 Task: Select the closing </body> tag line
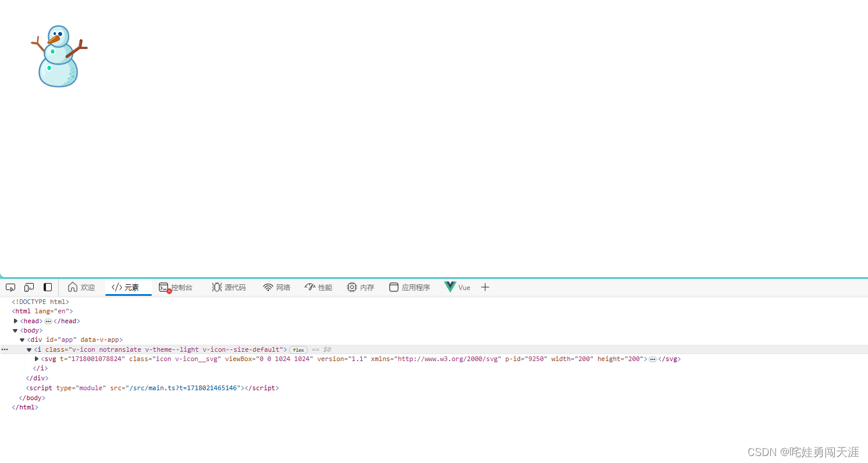pos(32,398)
